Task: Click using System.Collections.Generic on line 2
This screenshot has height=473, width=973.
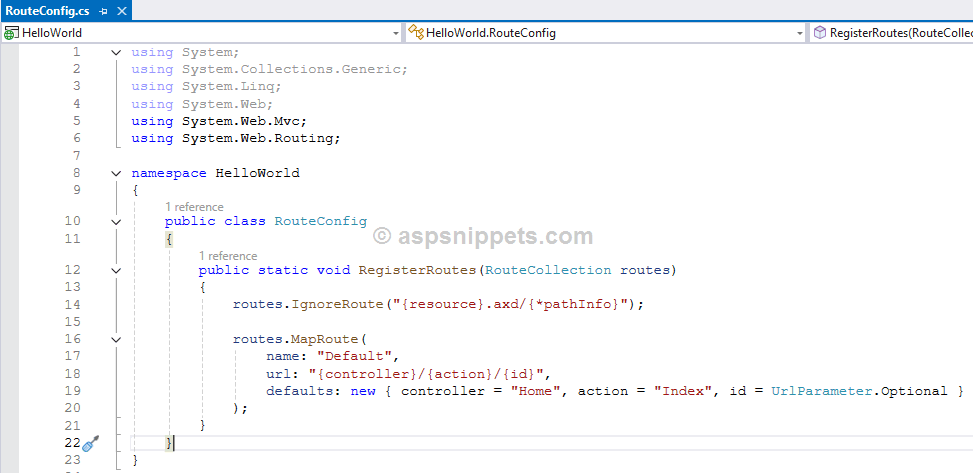Action: tap(269, 69)
